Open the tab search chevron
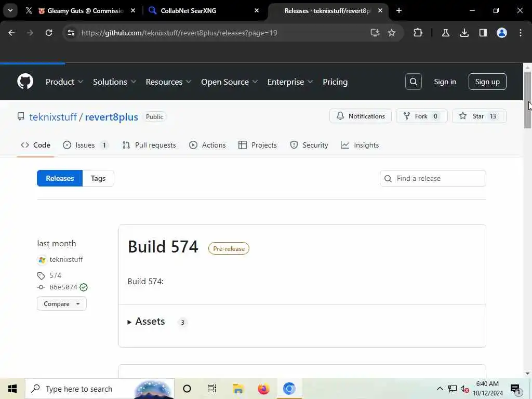The height and width of the screenshot is (399, 532). (10, 10)
